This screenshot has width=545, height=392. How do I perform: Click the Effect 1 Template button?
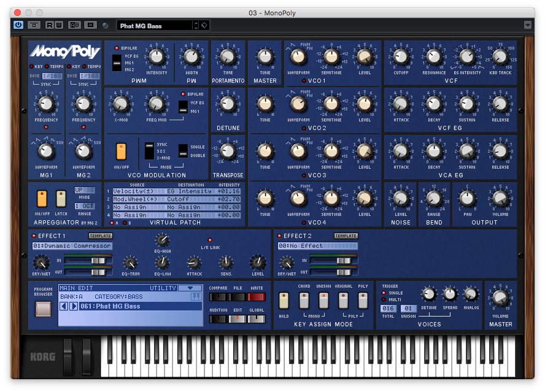click(100, 236)
